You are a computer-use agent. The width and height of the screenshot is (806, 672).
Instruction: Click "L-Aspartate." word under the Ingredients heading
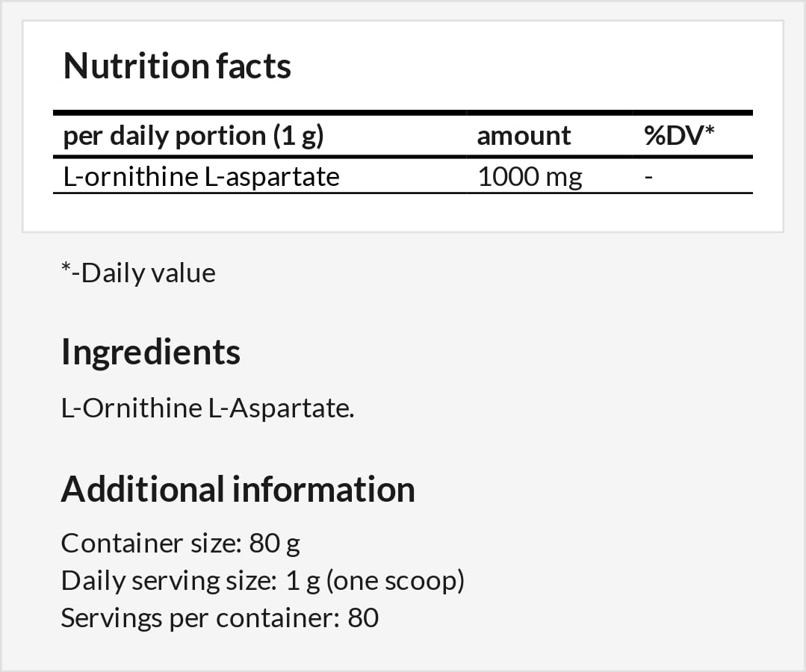tap(282, 408)
